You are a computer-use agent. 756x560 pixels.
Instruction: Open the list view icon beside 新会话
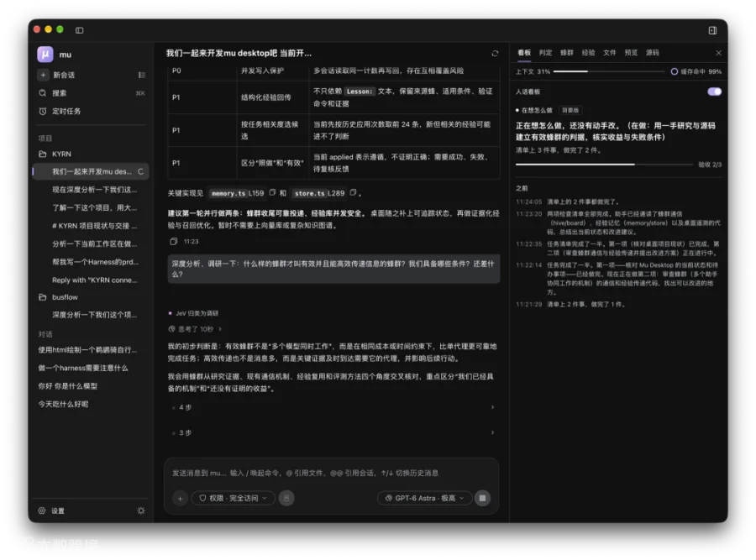pos(141,75)
